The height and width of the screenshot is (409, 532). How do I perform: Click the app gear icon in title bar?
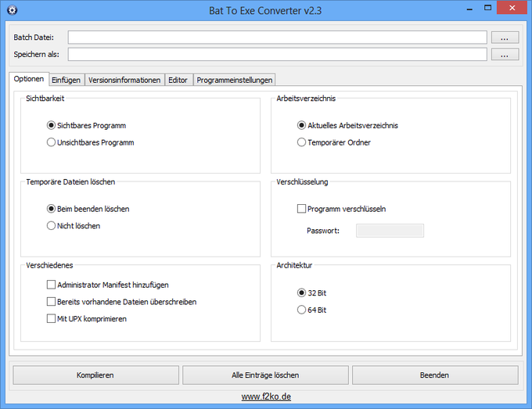(x=12, y=10)
